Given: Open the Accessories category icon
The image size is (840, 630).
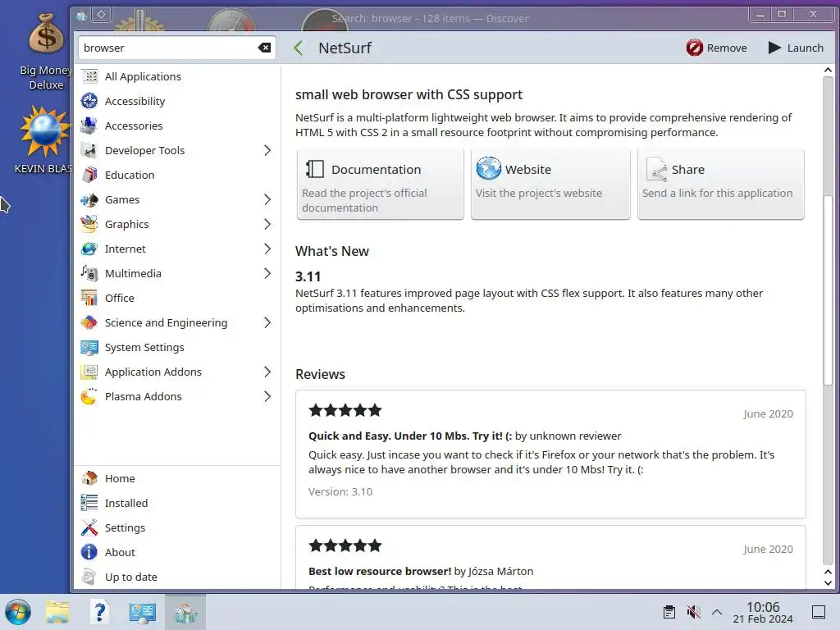Looking at the screenshot, I should point(89,126).
